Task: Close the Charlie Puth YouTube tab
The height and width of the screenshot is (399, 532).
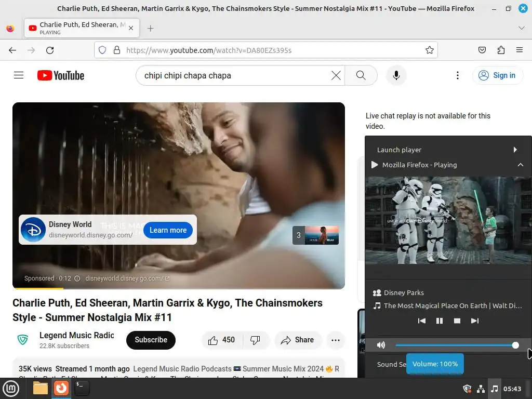Action: point(131,28)
